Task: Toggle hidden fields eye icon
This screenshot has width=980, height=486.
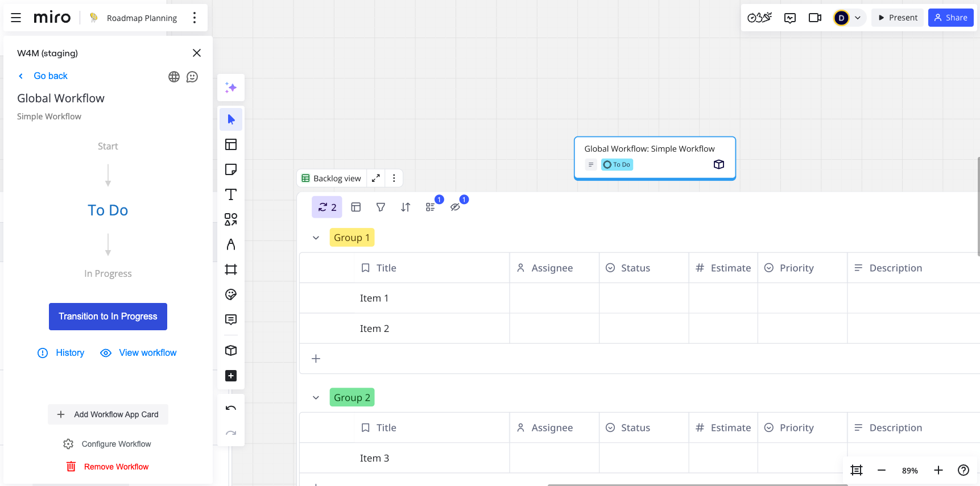Action: pos(455,207)
